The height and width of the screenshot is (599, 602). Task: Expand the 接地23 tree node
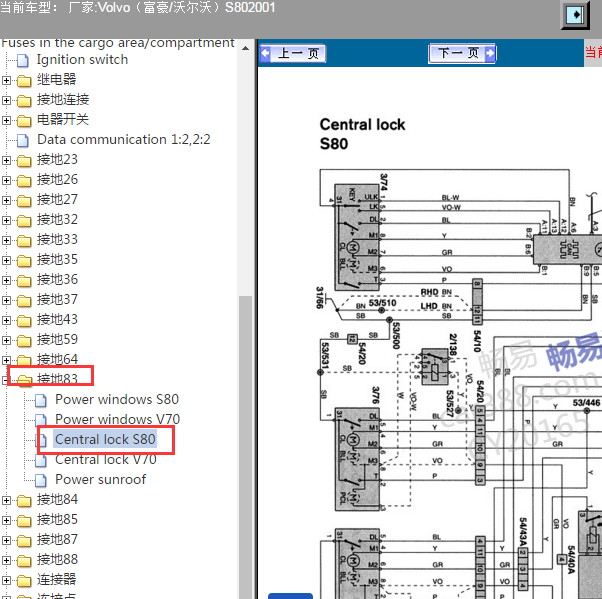pos(6,160)
